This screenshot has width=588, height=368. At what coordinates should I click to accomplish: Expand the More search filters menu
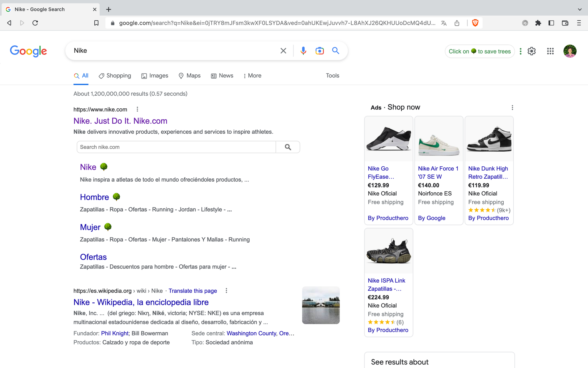point(252,76)
